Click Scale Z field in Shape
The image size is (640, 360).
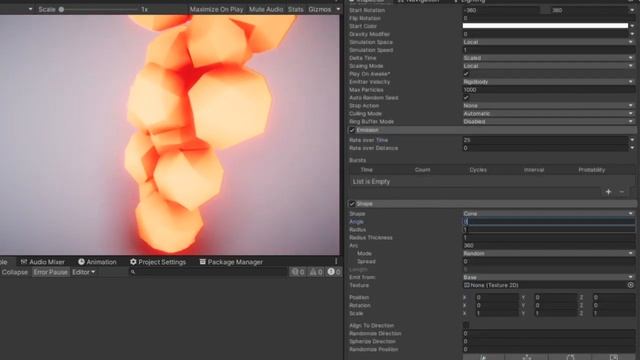(613, 313)
